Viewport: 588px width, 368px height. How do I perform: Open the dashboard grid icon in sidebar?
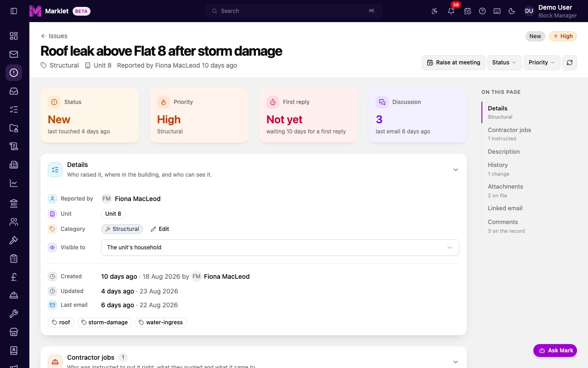tap(14, 36)
